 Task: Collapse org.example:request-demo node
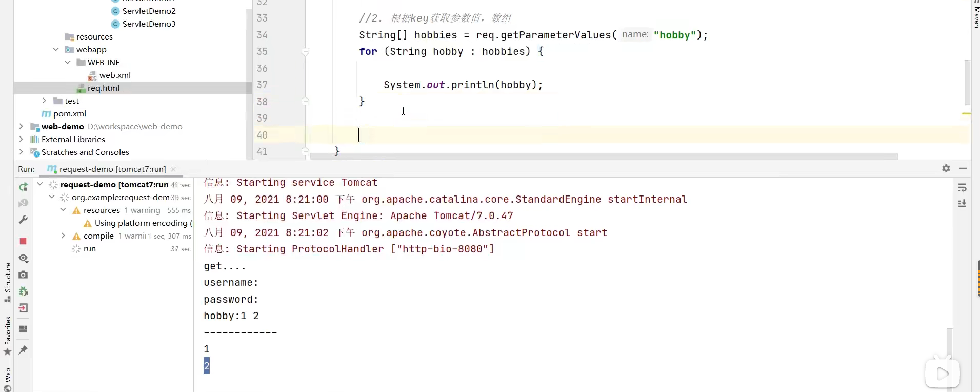(52, 197)
